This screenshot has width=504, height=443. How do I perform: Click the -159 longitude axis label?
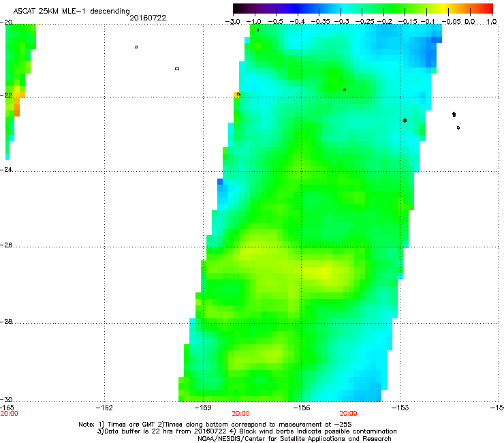point(203,408)
